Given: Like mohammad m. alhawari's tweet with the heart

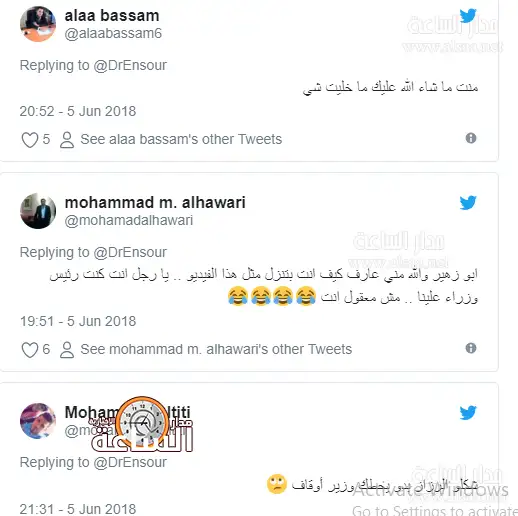Looking at the screenshot, I should (x=30, y=350).
